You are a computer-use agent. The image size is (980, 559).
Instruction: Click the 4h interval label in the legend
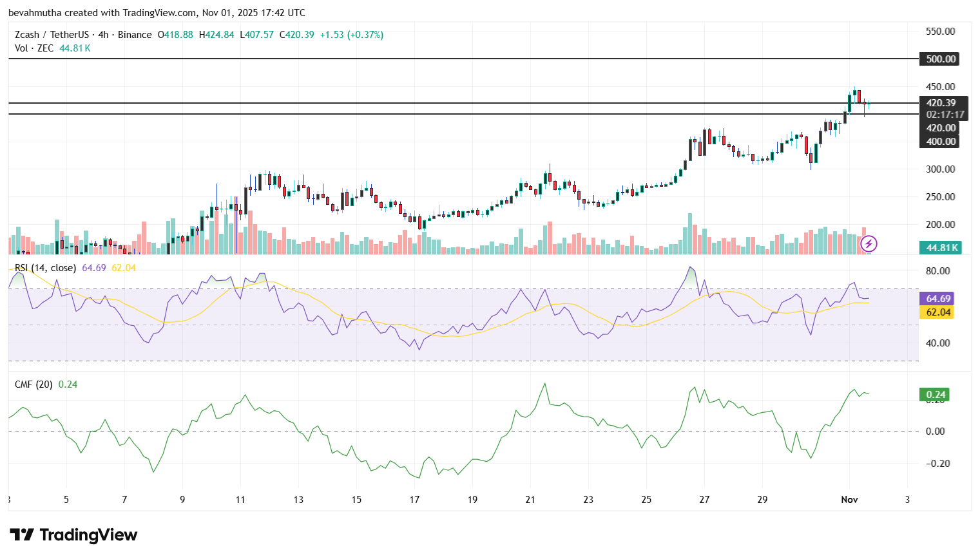click(x=104, y=34)
